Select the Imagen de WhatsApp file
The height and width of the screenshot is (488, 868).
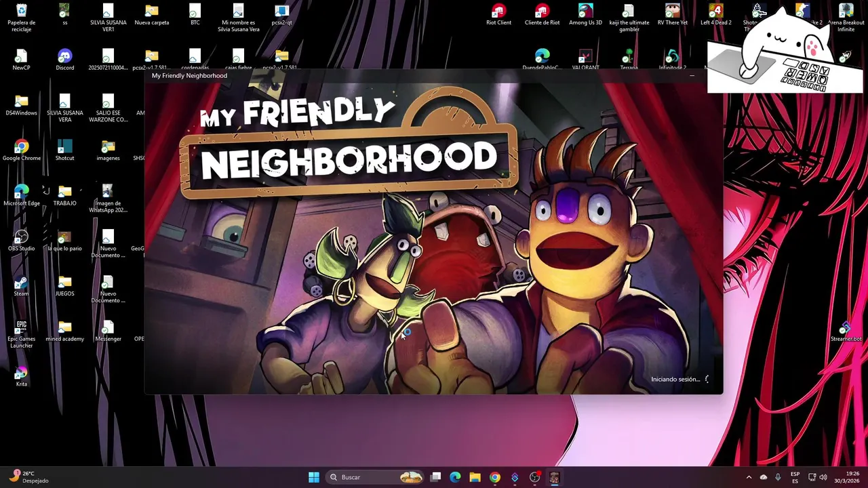[x=108, y=199]
